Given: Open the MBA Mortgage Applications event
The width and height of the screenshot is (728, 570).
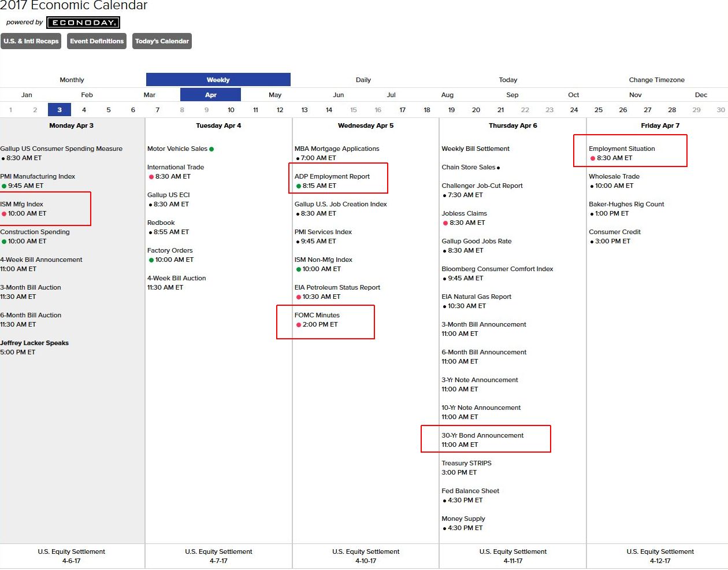Looking at the screenshot, I should [x=337, y=149].
